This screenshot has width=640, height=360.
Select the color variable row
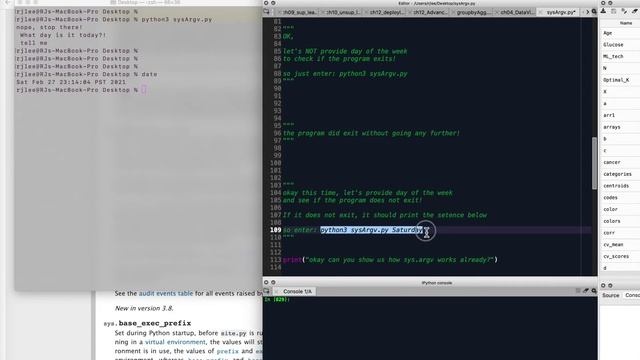click(x=620, y=209)
